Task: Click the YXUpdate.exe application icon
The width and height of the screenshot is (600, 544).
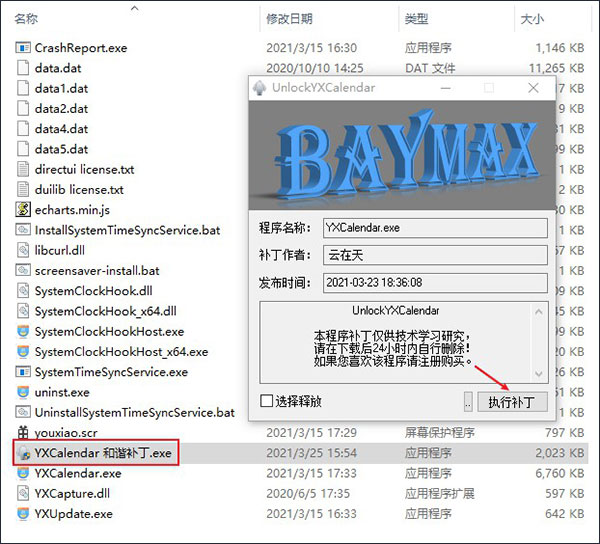Action: [23, 514]
